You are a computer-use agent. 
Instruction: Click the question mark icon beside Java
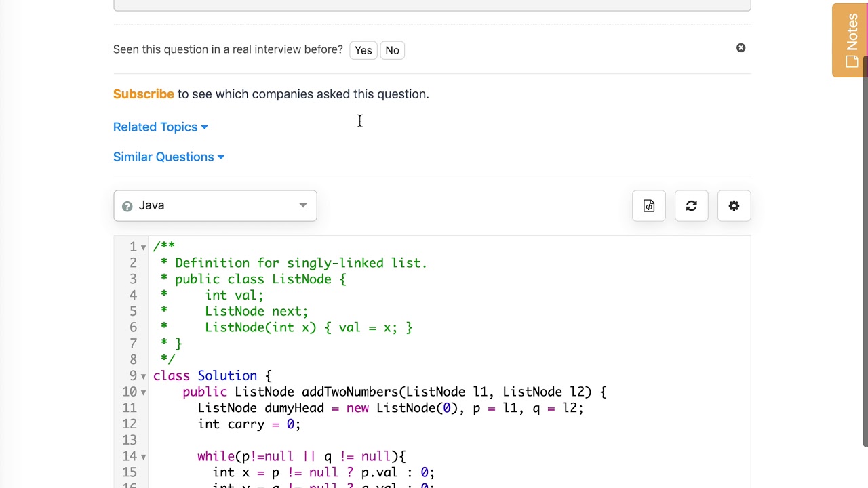point(127,206)
